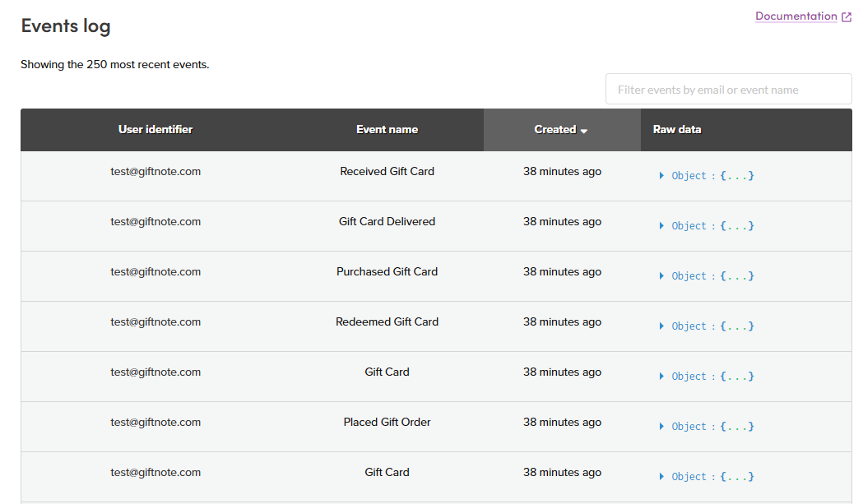863x504 pixels.
Task: Click '38 minutes ago' in Placed Gift Order row
Action: click(x=562, y=422)
